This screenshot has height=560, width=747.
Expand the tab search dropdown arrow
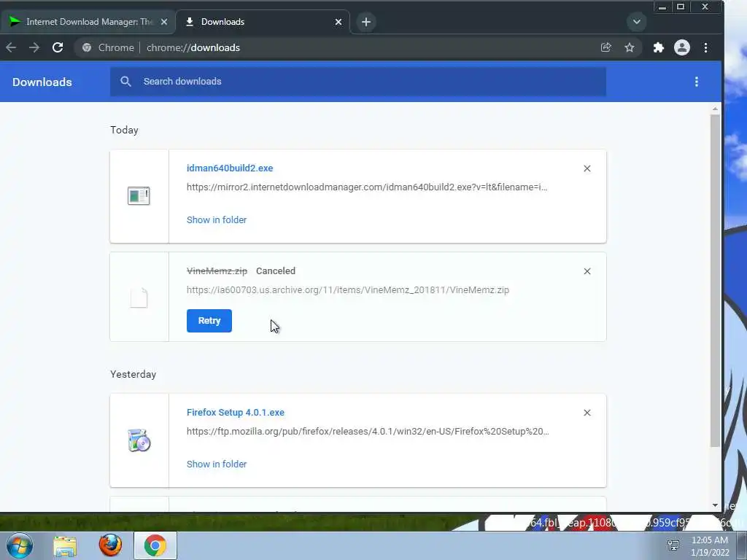pos(636,22)
